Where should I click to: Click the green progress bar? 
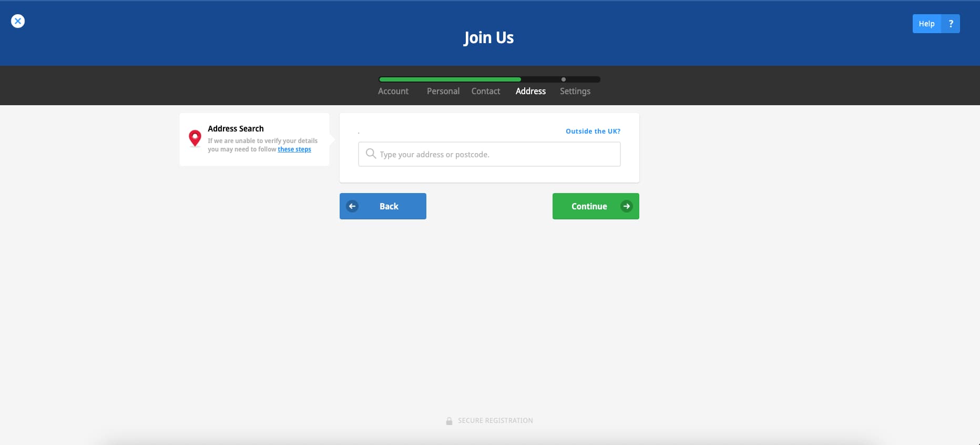(x=450, y=79)
